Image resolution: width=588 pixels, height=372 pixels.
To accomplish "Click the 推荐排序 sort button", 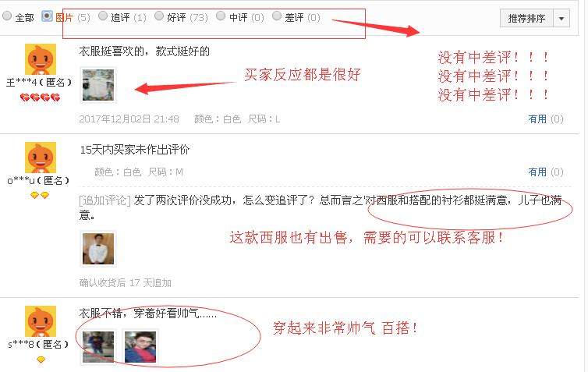I will pos(526,19).
